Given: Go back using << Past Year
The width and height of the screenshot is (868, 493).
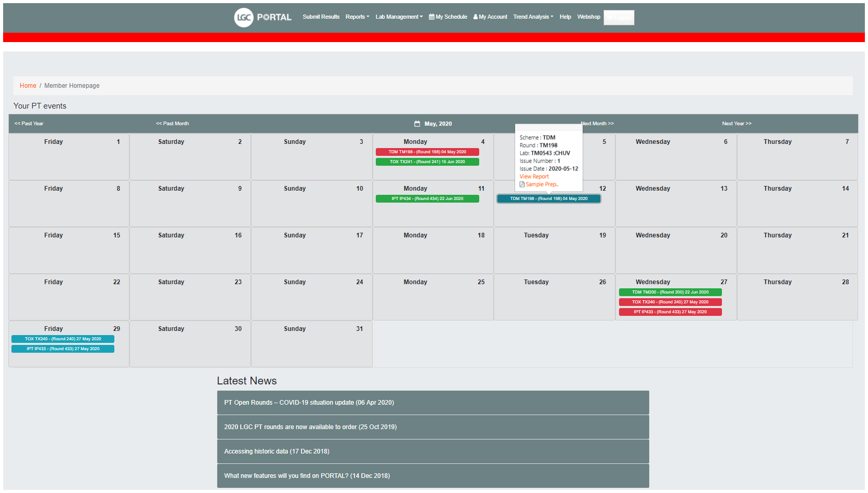Looking at the screenshot, I should coord(30,124).
